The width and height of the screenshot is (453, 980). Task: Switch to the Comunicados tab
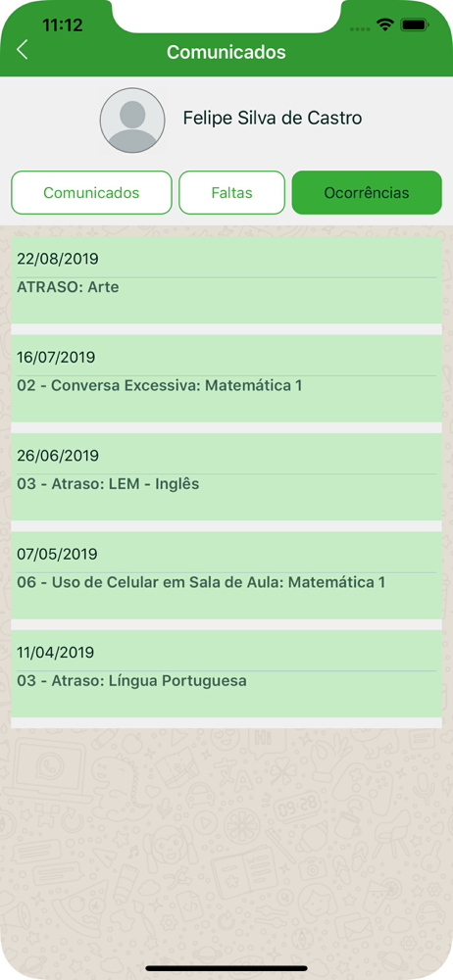[91, 192]
